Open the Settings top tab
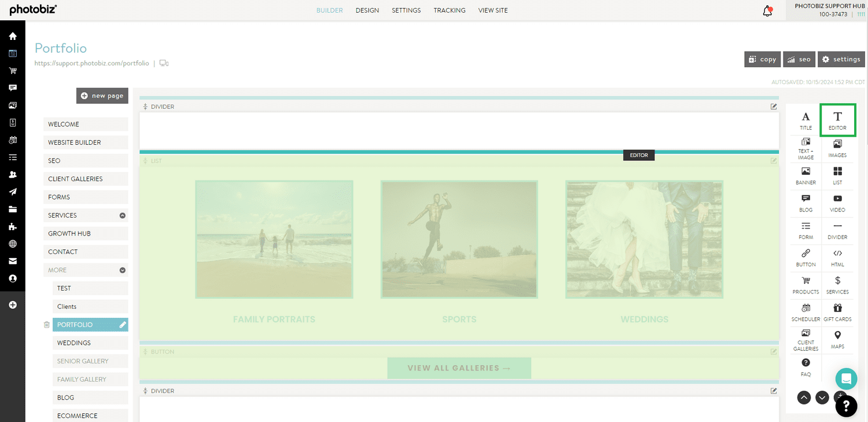Screen dimensions: 868x422 coord(406,10)
